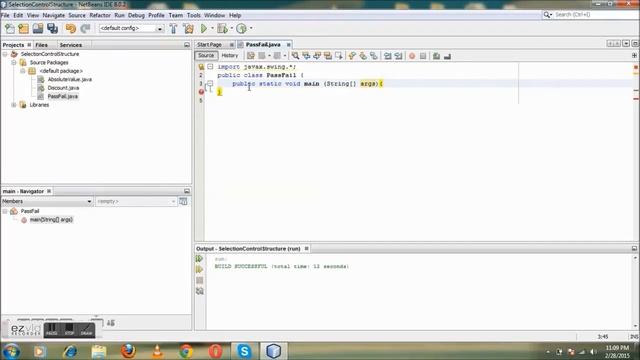The image size is (640, 360).
Task: Click the Redo arrow icon
Action: 85,28
